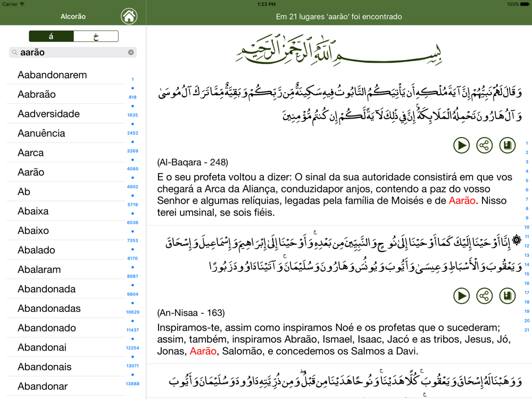This screenshot has width=532, height=399.
Task: Switch to Arabic letter search mode
Action: (x=96, y=36)
